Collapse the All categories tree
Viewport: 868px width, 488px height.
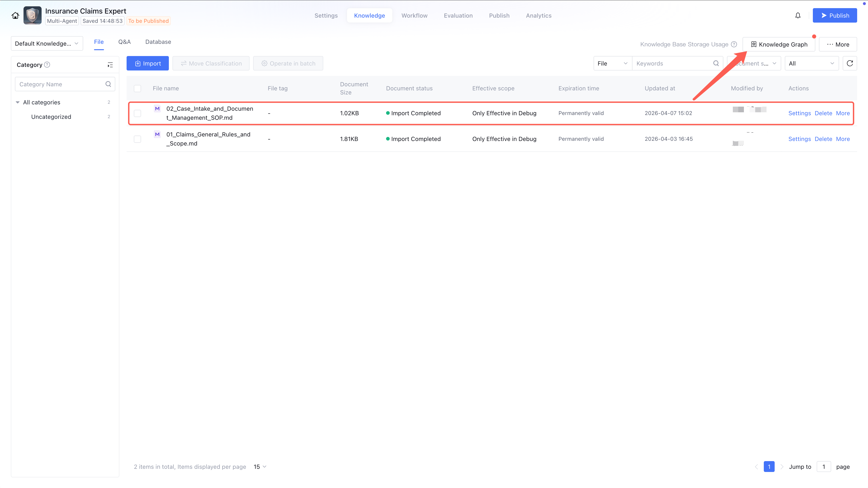(x=18, y=102)
